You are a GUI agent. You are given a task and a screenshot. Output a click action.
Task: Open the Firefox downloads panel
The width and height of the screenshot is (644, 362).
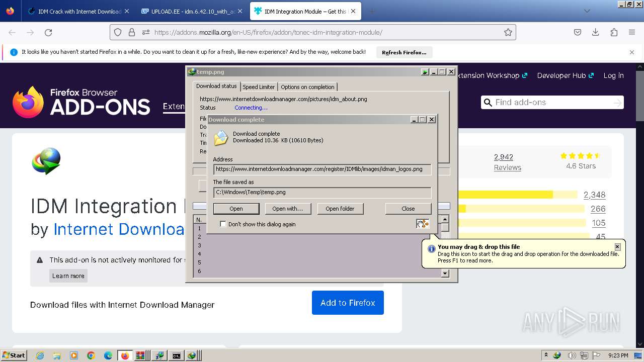(x=596, y=33)
